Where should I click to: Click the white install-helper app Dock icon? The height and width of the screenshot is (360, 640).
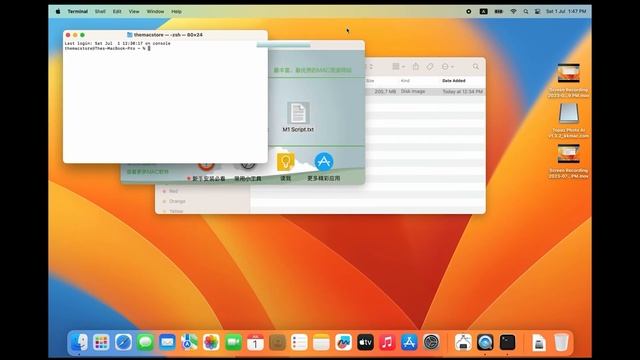[x=463, y=342]
